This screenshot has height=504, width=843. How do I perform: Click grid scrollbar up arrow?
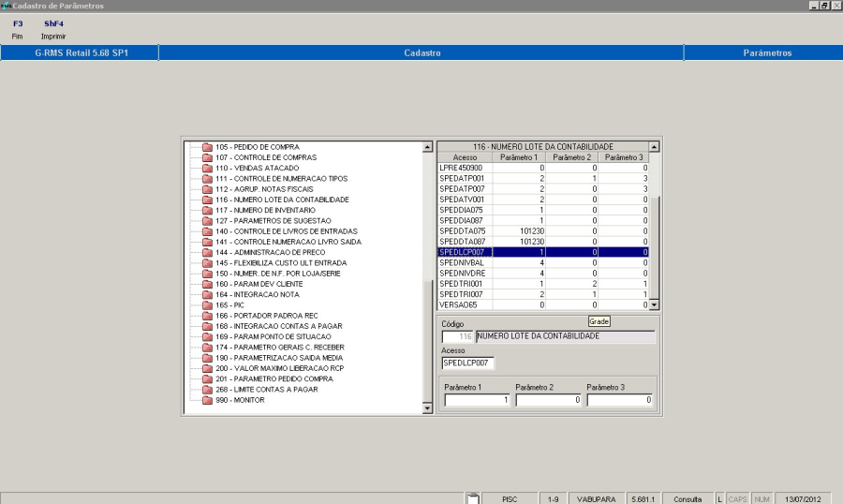point(655,147)
